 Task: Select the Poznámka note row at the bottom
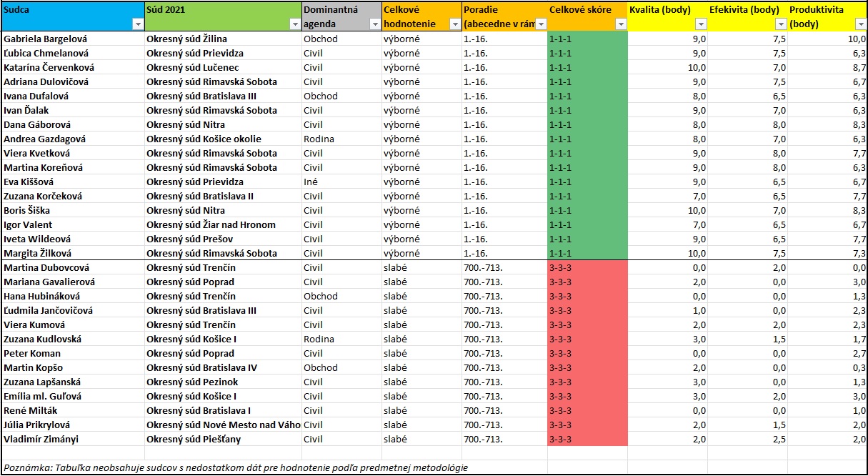click(236, 467)
